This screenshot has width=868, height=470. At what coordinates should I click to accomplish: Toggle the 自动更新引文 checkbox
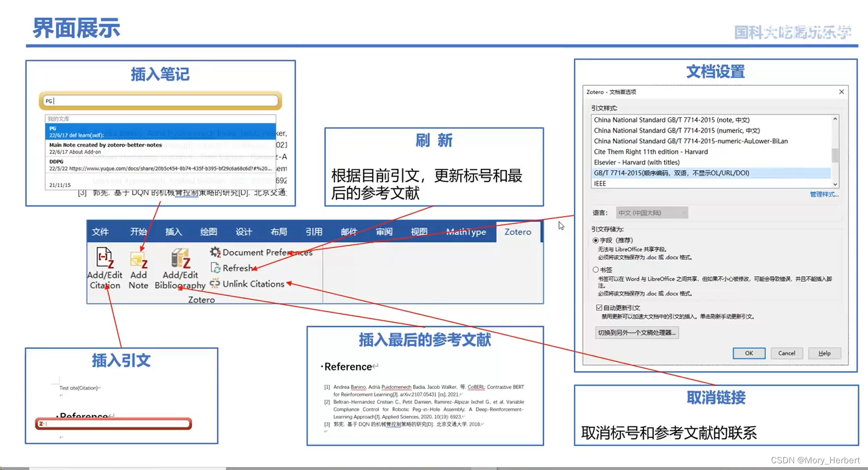[599, 307]
